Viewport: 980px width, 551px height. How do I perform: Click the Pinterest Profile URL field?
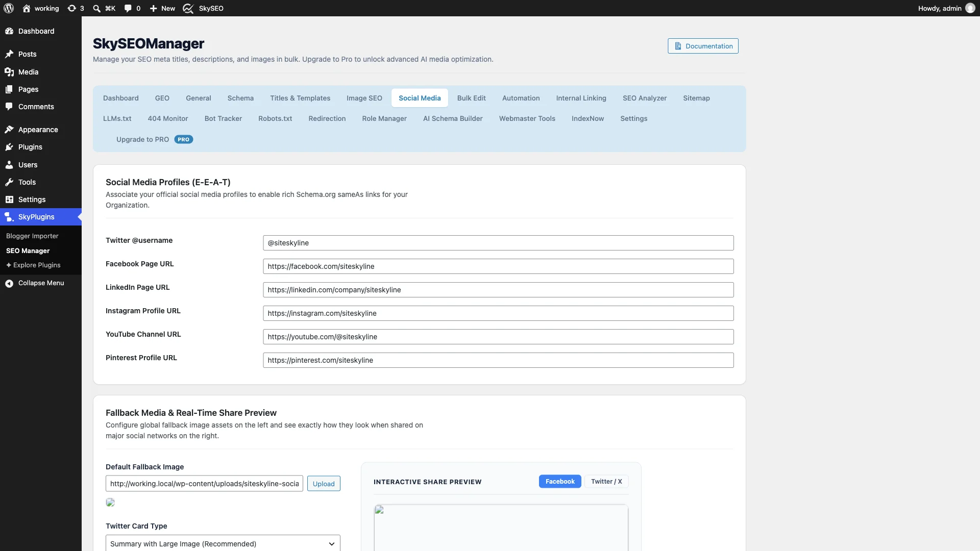(x=498, y=360)
